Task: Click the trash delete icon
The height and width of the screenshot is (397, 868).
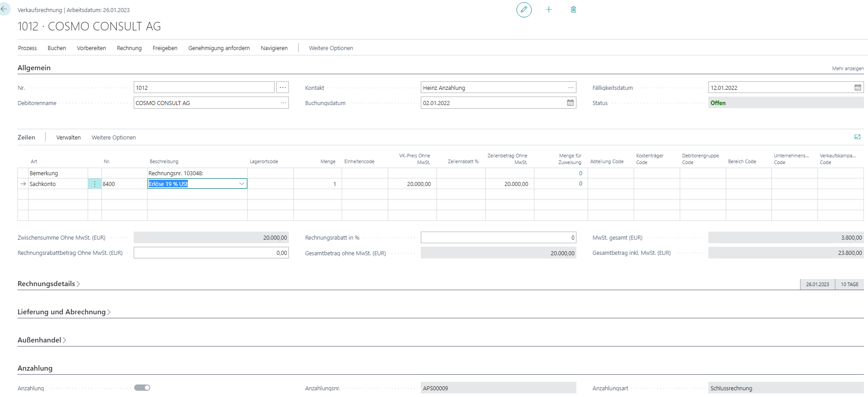Action: pos(573,9)
